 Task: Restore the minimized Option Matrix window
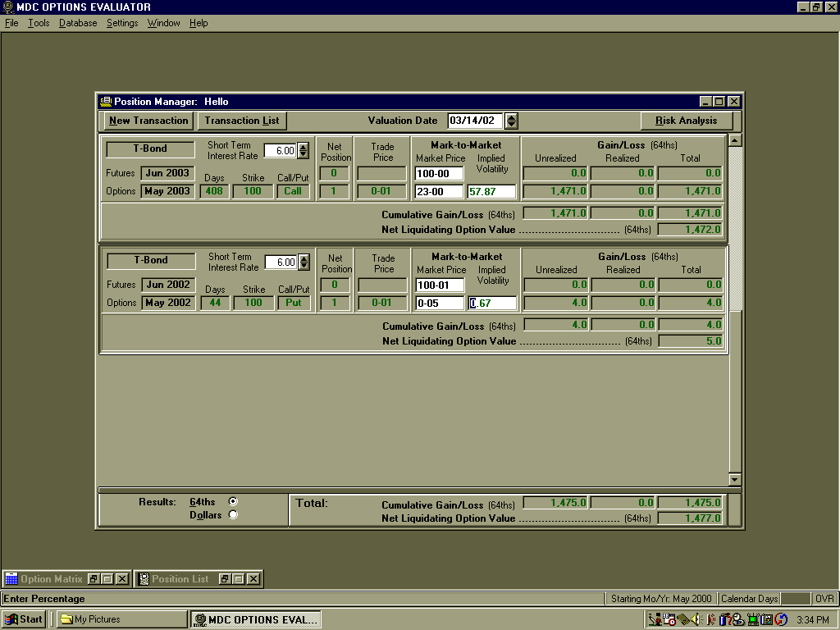94,579
